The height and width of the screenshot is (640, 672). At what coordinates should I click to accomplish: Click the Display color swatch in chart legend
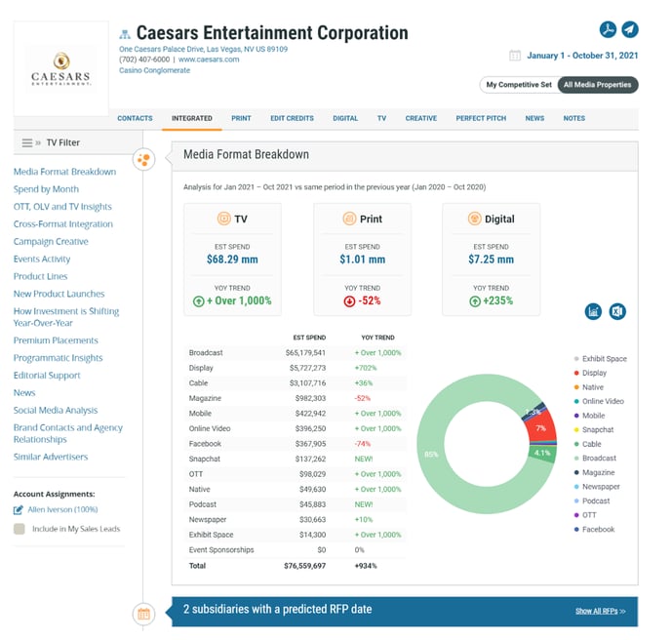point(576,373)
